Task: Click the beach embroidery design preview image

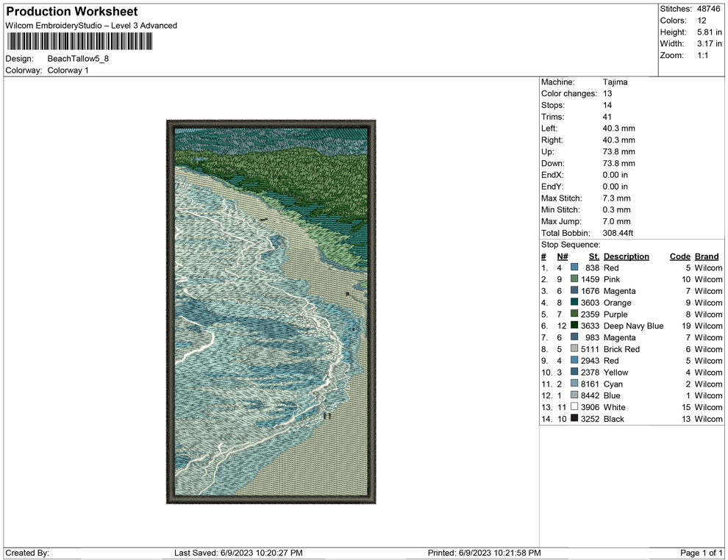Action: pos(271,312)
